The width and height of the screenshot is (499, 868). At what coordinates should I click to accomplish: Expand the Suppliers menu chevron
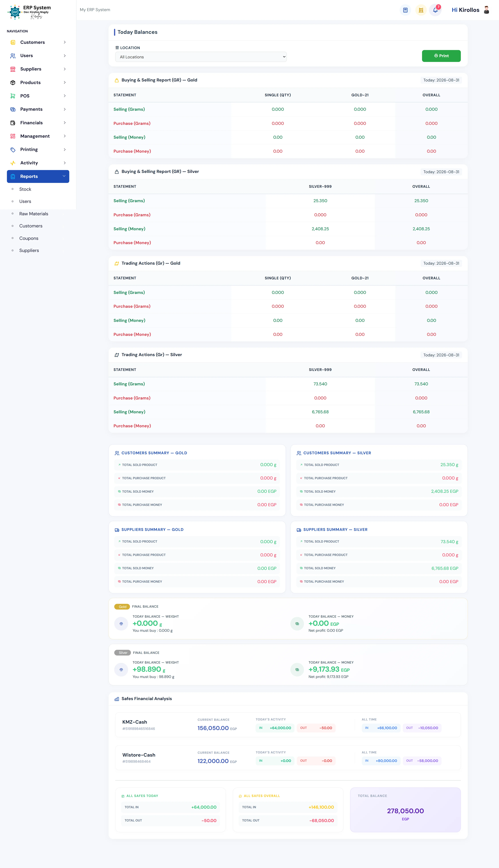point(64,69)
